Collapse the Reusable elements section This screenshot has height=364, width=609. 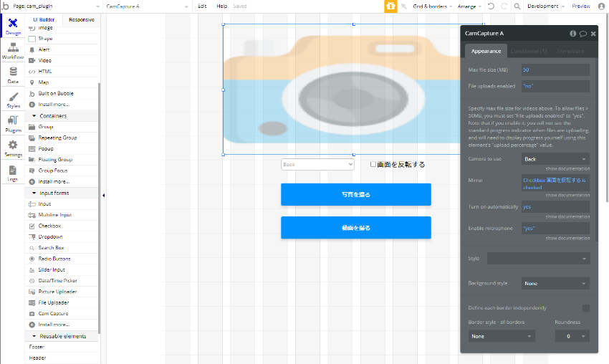[x=34, y=336]
